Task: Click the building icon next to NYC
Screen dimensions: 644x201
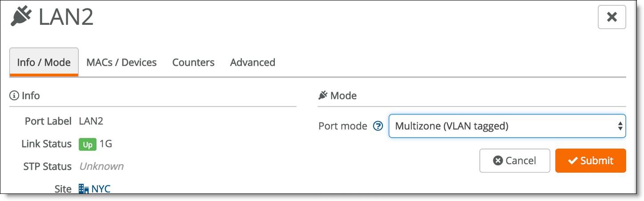Action: coord(84,189)
